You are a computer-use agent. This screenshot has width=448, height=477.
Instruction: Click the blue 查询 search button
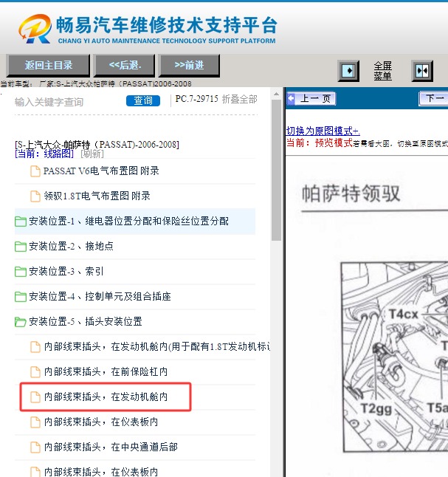click(x=143, y=100)
